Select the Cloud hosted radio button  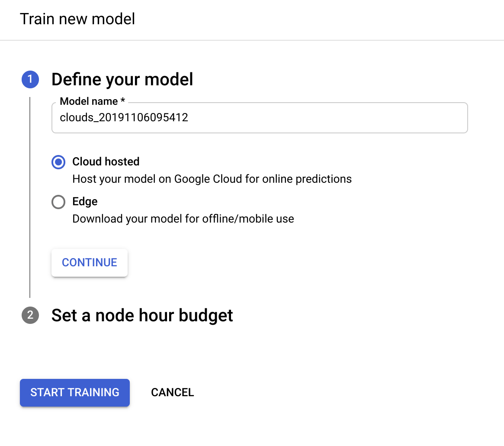tap(58, 162)
